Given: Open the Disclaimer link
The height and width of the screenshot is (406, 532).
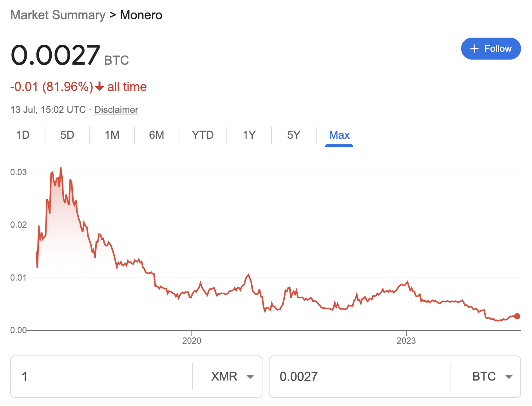Looking at the screenshot, I should (x=116, y=110).
